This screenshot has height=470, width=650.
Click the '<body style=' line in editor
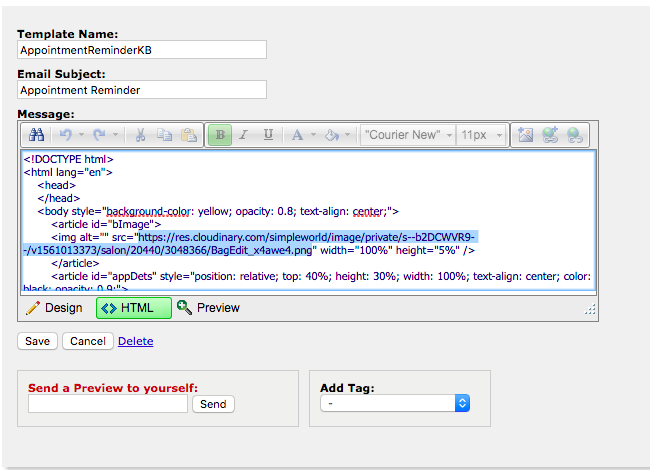click(x=218, y=211)
